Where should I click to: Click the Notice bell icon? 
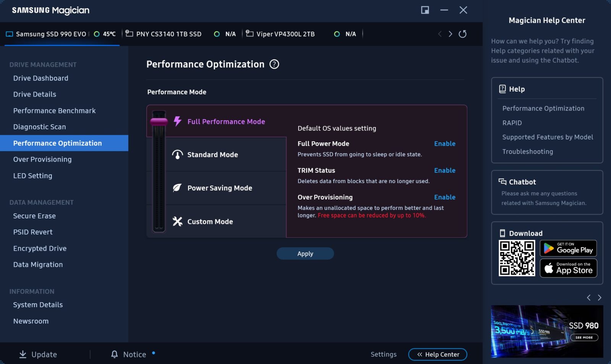pos(114,354)
